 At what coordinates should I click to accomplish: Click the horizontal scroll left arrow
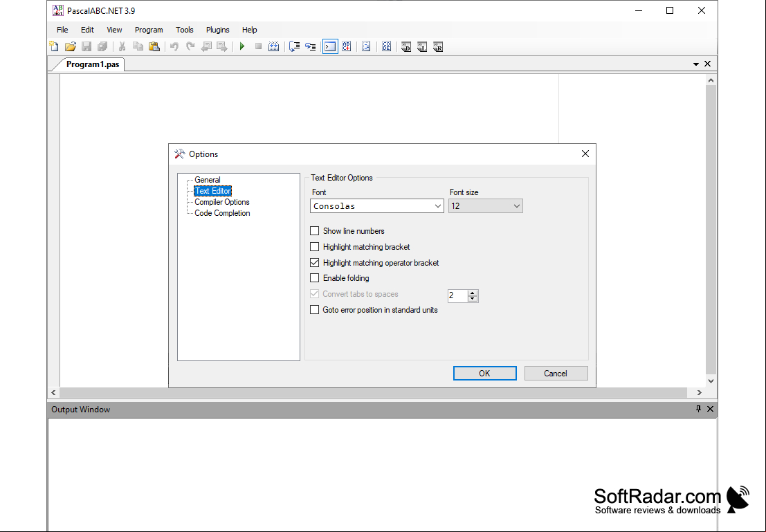[54, 392]
